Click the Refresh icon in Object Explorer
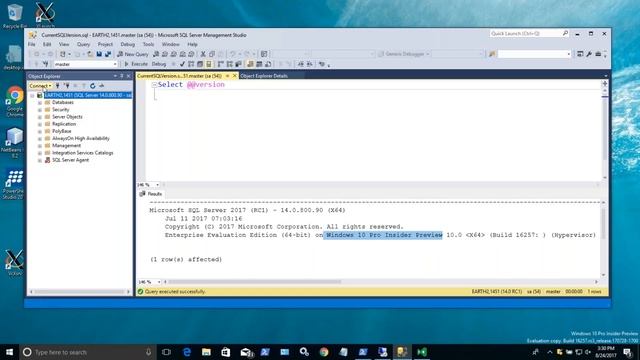The width and height of the screenshot is (640, 360). point(93,86)
